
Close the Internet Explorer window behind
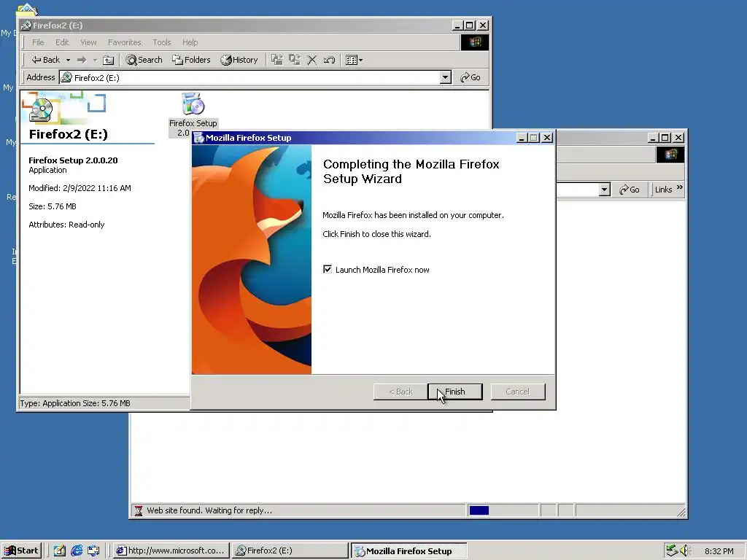678,138
